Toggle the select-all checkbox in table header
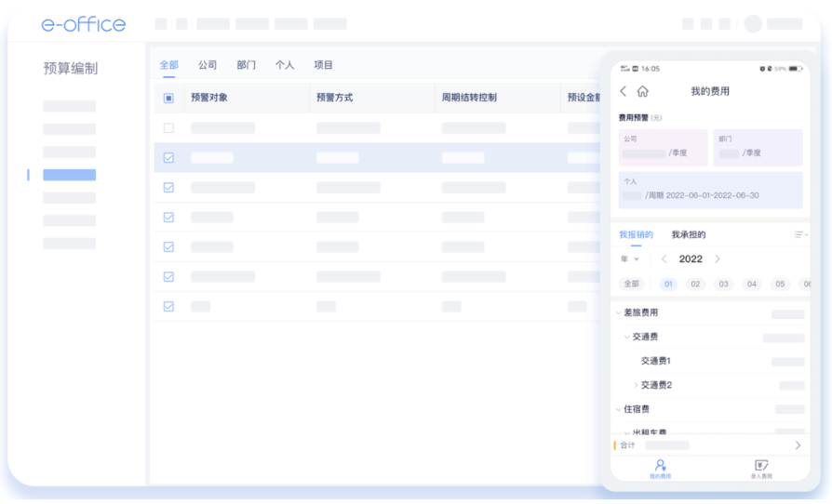This screenshot has height=504, width=832. [168, 98]
